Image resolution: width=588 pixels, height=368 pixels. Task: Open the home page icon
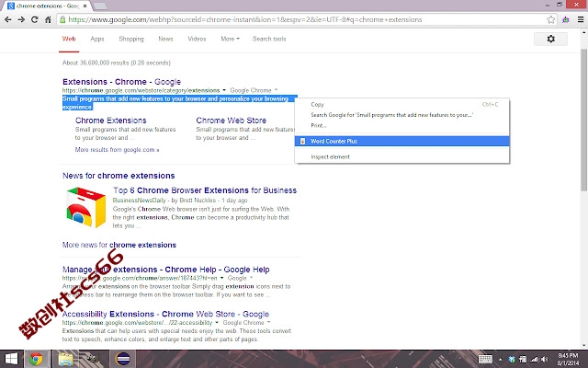[x=48, y=19]
